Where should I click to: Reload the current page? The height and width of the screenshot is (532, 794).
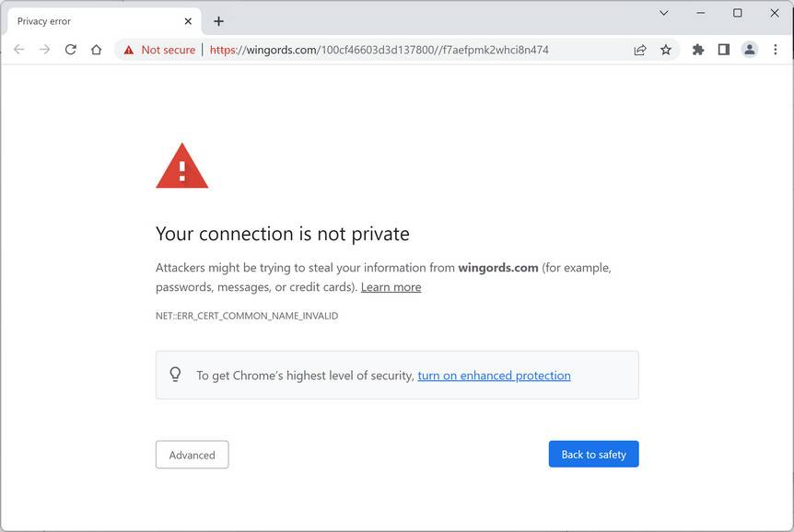point(70,50)
